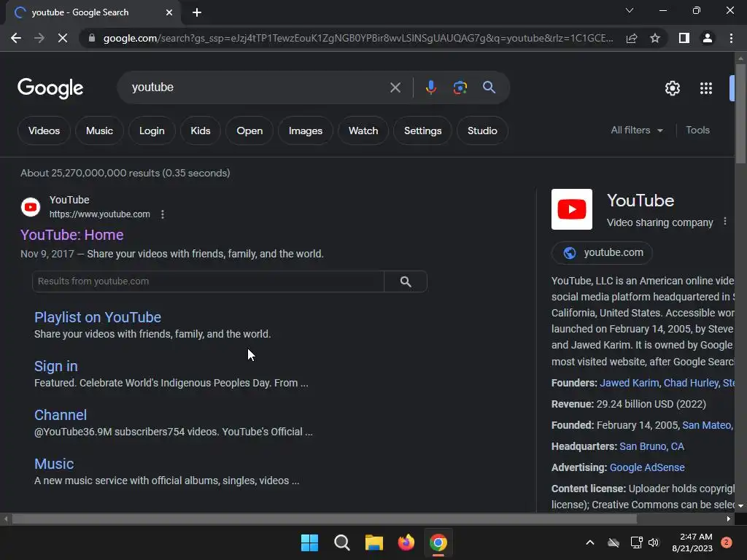The width and height of the screenshot is (747, 560).
Task: Open the Windows Start menu
Action: (x=309, y=542)
